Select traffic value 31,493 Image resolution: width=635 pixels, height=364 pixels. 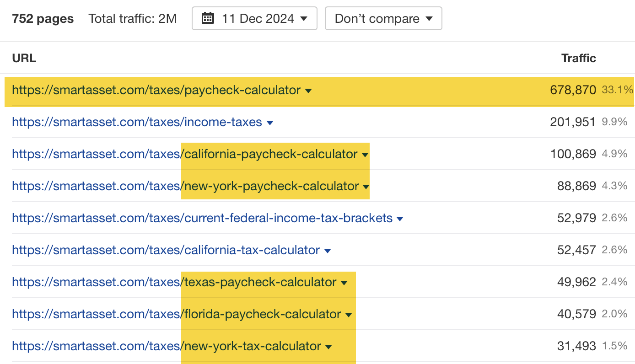click(576, 346)
